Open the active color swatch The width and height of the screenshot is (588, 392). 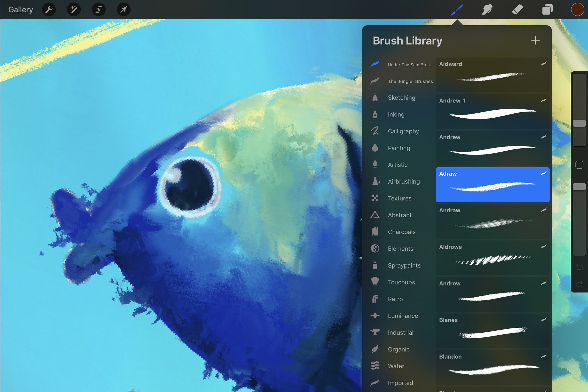click(578, 9)
